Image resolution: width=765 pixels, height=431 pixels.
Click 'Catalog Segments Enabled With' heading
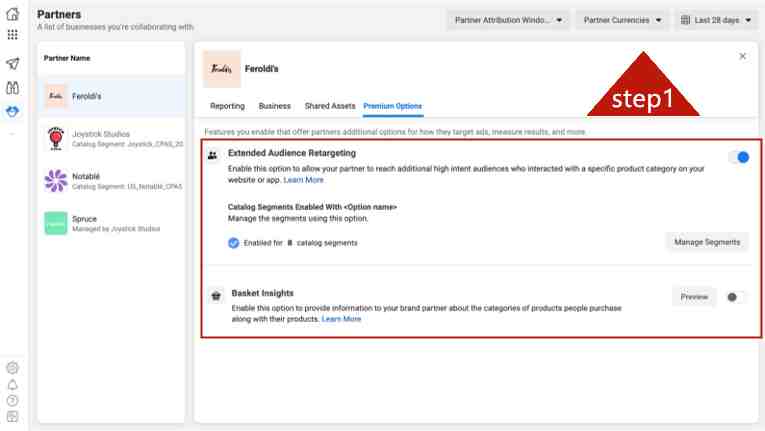coord(312,207)
